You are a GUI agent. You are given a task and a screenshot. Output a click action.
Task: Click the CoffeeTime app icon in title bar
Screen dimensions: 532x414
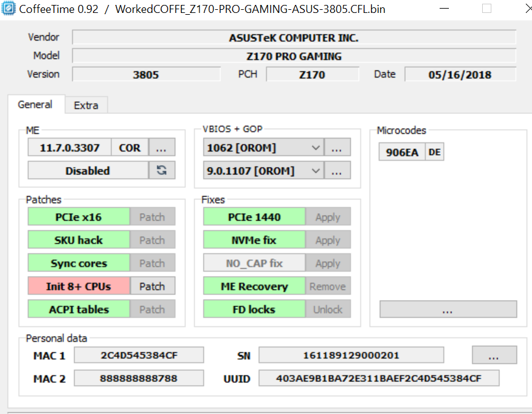pos(8,9)
